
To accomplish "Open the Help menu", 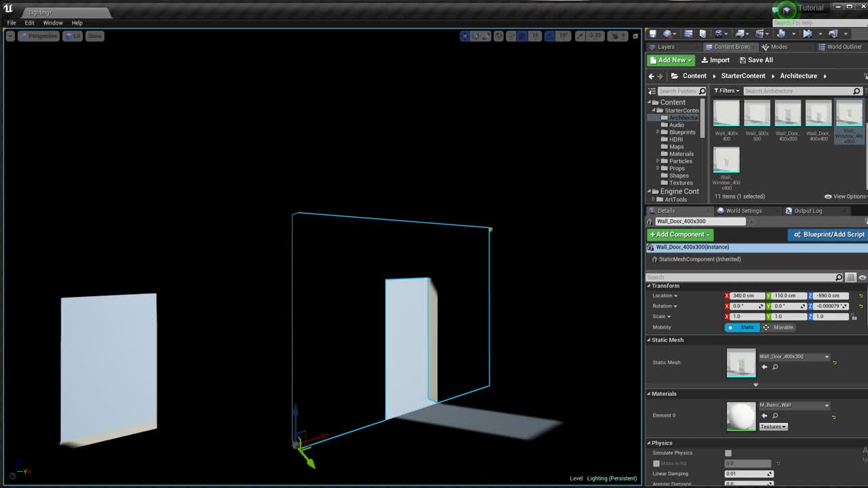I will coord(77,23).
